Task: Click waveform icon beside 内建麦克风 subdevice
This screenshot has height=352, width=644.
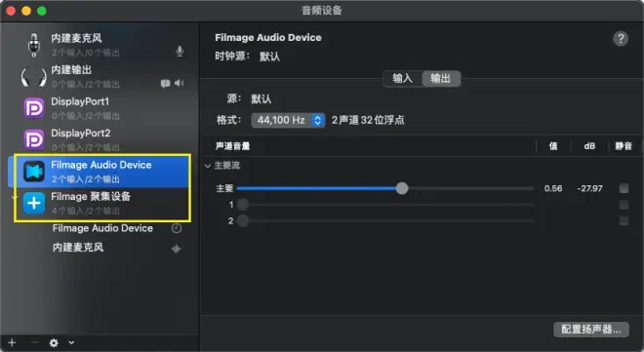Action: point(176,249)
